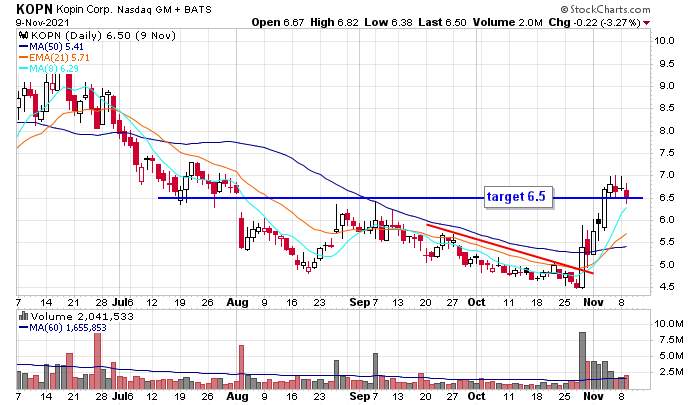The image size is (700, 405).
Task: Click the MA(8) 6.29 legend entry
Action: click(49, 69)
